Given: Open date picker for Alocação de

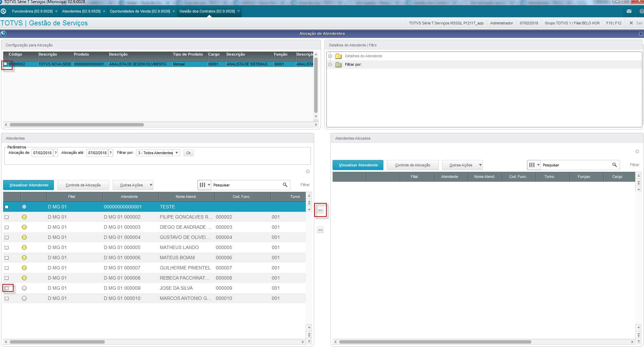Looking at the screenshot, I should click(56, 153).
